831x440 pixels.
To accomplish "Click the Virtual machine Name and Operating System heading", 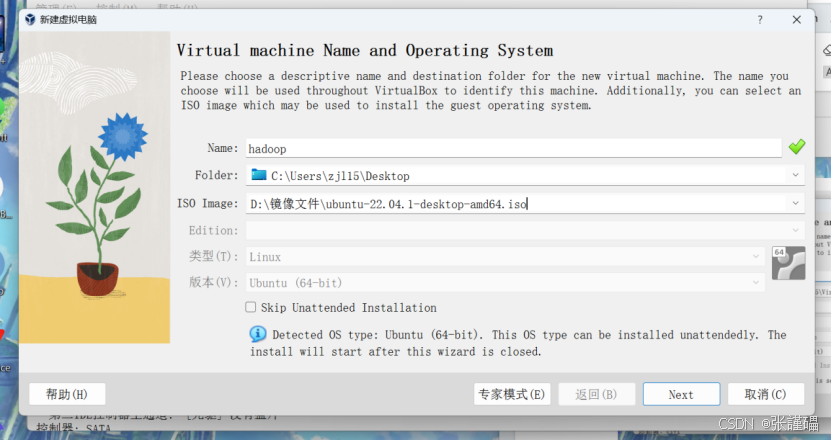I will click(x=365, y=50).
